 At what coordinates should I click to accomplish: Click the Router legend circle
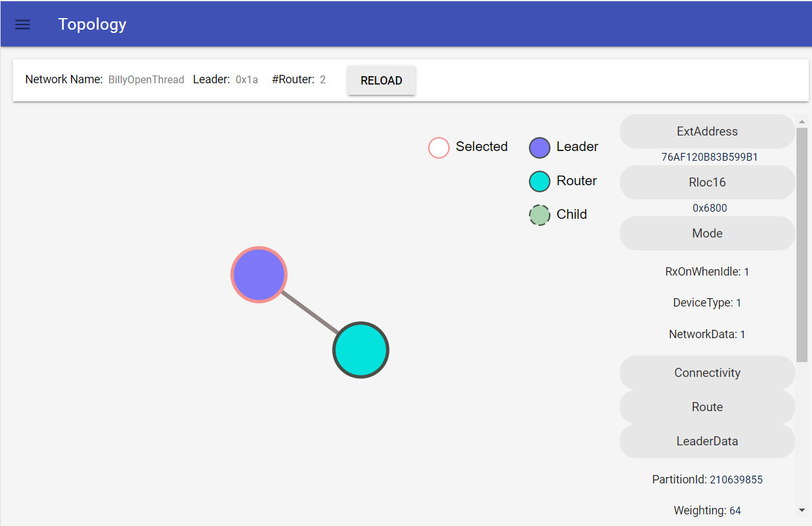539,181
